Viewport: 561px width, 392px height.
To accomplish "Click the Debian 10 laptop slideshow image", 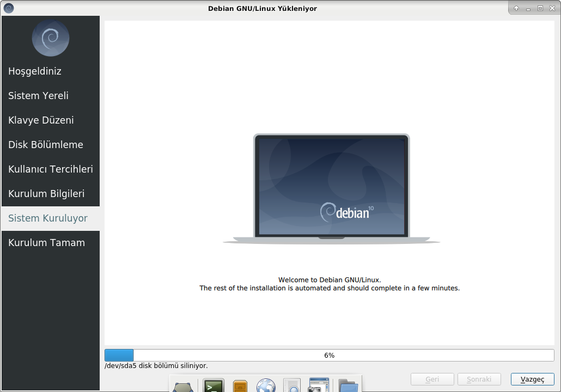I will 331,189.
